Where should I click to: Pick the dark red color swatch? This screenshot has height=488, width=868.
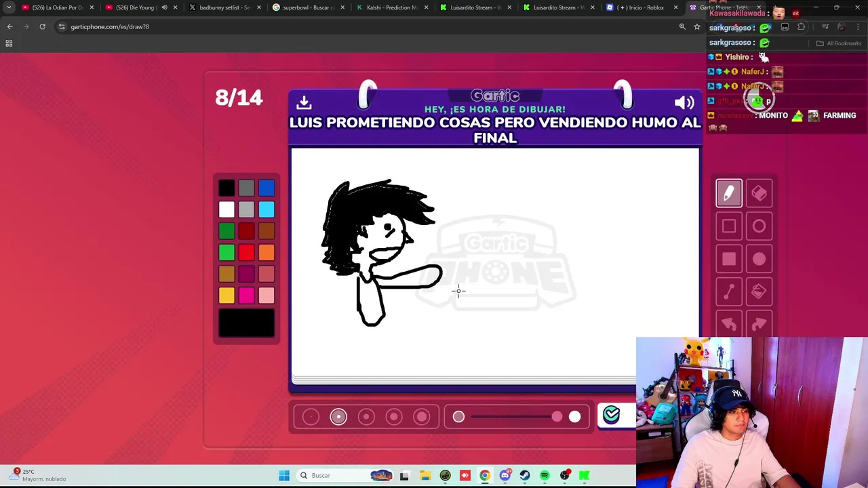point(246,231)
